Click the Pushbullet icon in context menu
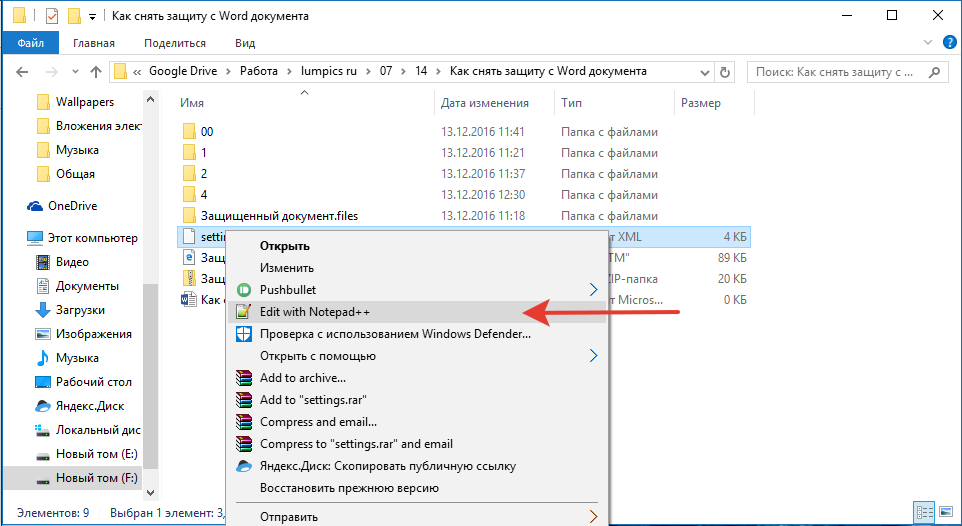The image size is (962, 526). pyautogui.click(x=243, y=290)
